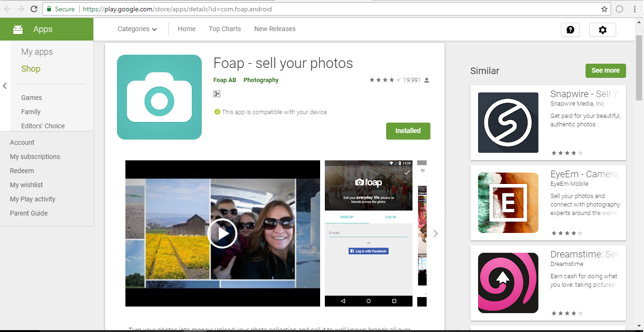This screenshot has height=332, width=644.
Task: Click the Android robot Apps icon
Action: point(18,29)
